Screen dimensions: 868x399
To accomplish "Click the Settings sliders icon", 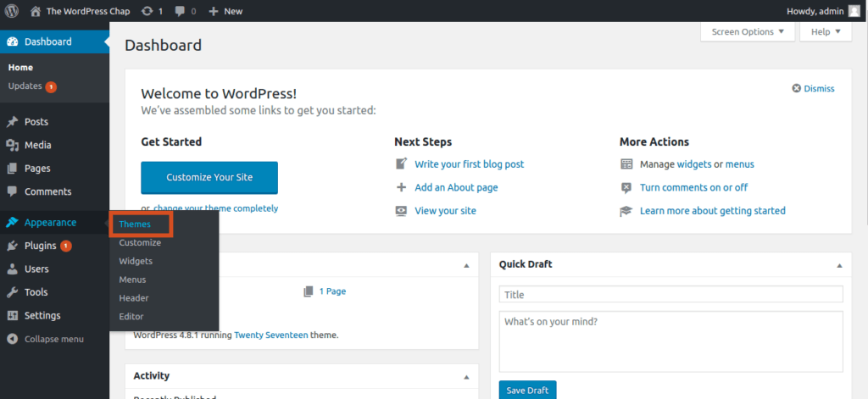I will [12, 315].
